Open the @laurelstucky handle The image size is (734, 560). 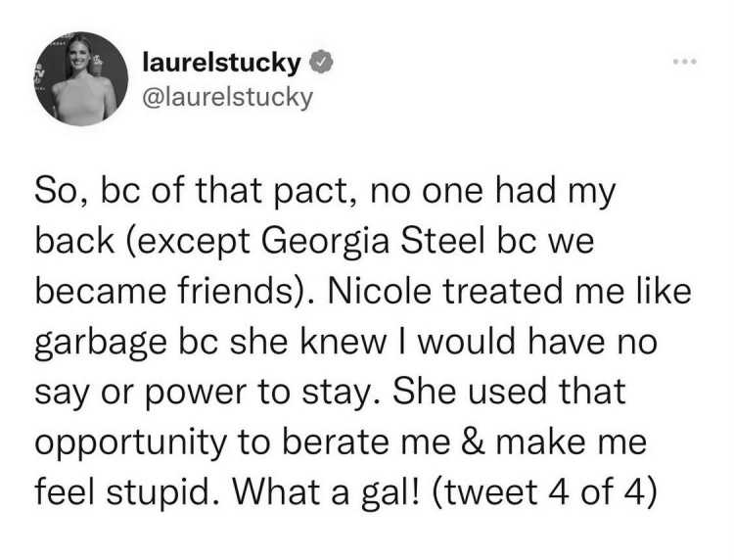pos(227,98)
